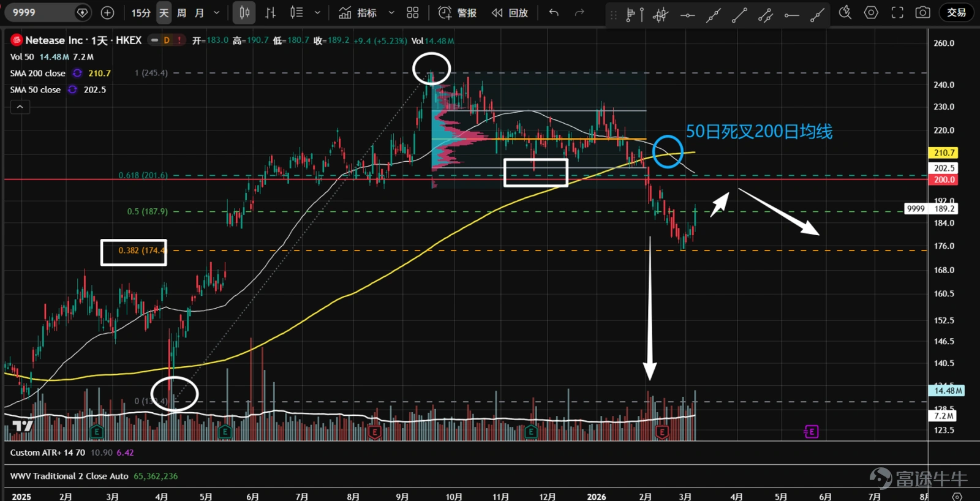Click the red exclamation warning badge
Screen dimensions: 980x501
click(179, 40)
